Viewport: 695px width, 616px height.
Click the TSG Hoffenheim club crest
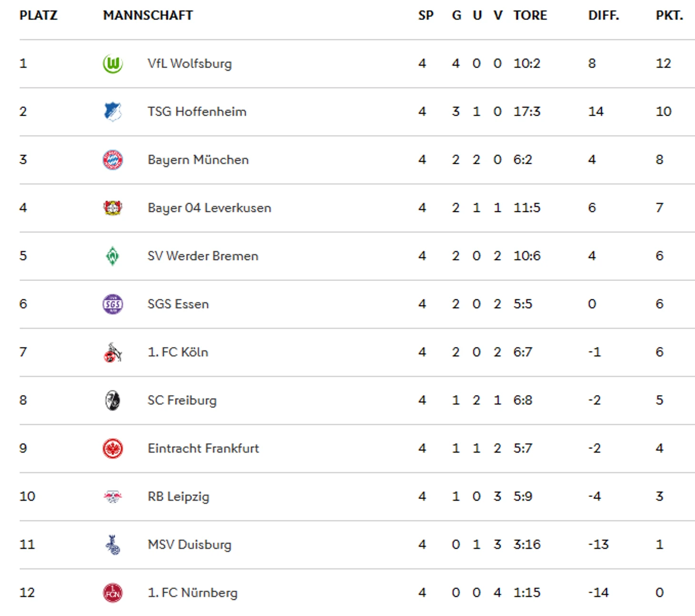pos(113,112)
